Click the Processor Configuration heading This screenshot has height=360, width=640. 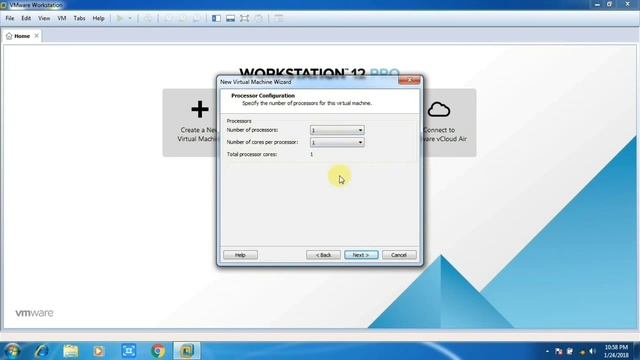tap(263, 96)
